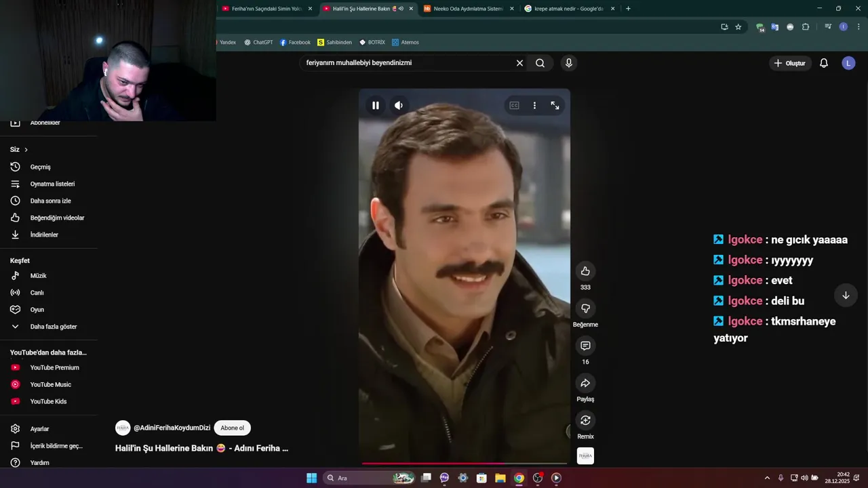Toggle closed captions on the Short

(514, 105)
